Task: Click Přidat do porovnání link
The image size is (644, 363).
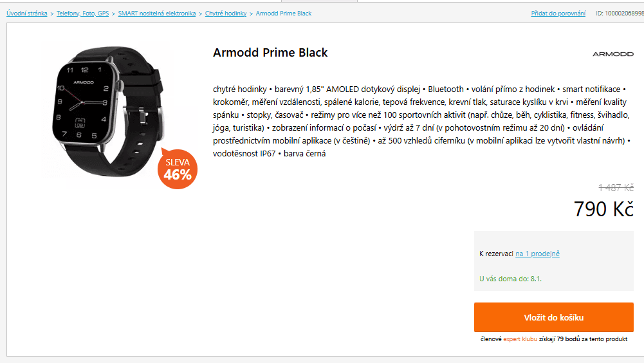Action: [x=558, y=14]
